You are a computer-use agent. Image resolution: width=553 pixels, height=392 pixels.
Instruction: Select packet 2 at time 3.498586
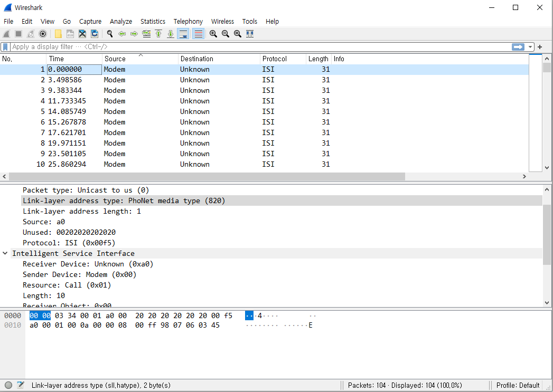pos(265,80)
